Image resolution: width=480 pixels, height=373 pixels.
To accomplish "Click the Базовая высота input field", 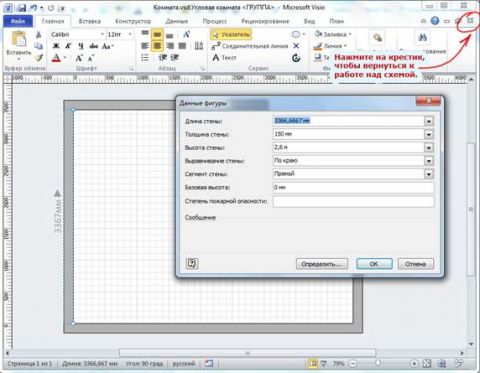I will (x=353, y=187).
